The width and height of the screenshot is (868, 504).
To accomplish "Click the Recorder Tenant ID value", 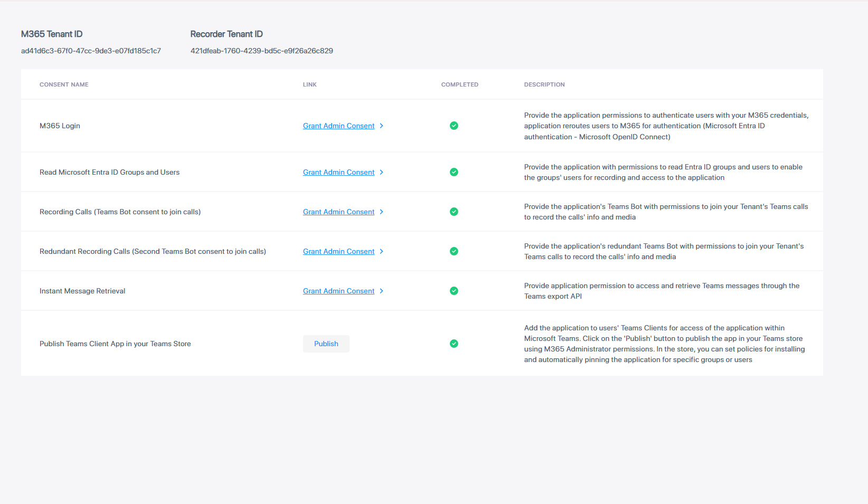I will 261,51.
